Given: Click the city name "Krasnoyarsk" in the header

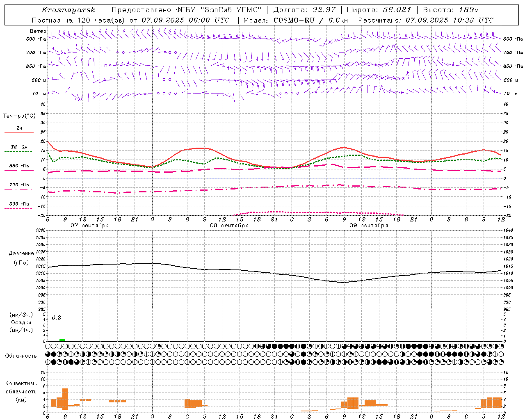Looking at the screenshot, I should (x=68, y=10).
